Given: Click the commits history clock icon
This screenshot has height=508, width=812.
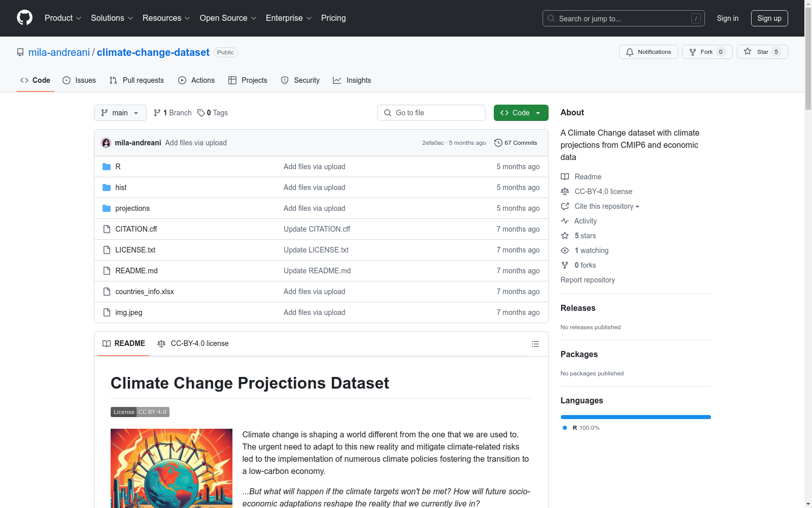Looking at the screenshot, I should [498, 143].
